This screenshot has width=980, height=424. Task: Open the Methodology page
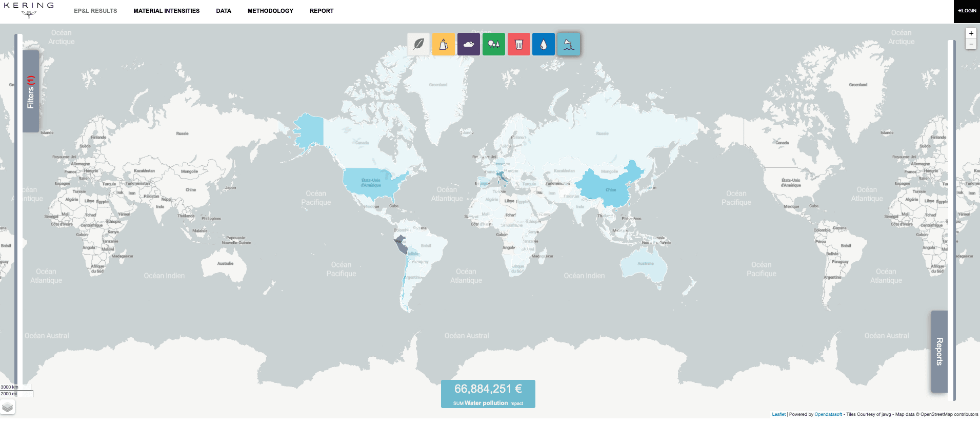(x=270, y=11)
